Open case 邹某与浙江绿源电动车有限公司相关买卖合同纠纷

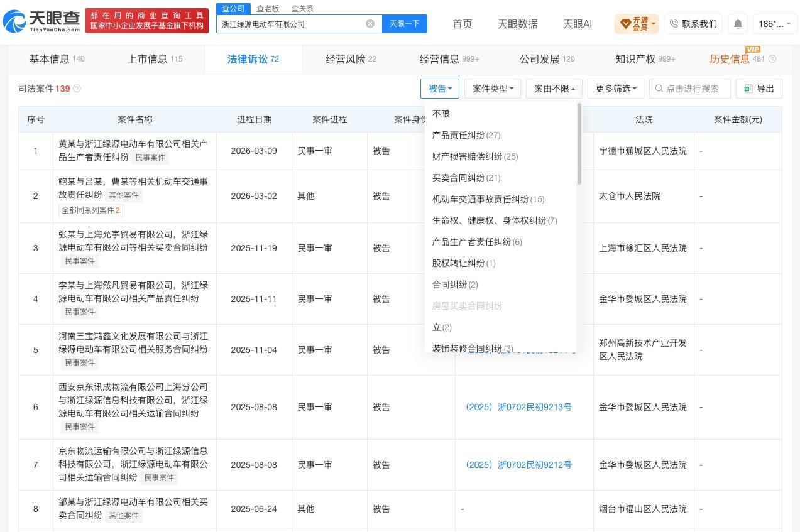[x=133, y=509]
